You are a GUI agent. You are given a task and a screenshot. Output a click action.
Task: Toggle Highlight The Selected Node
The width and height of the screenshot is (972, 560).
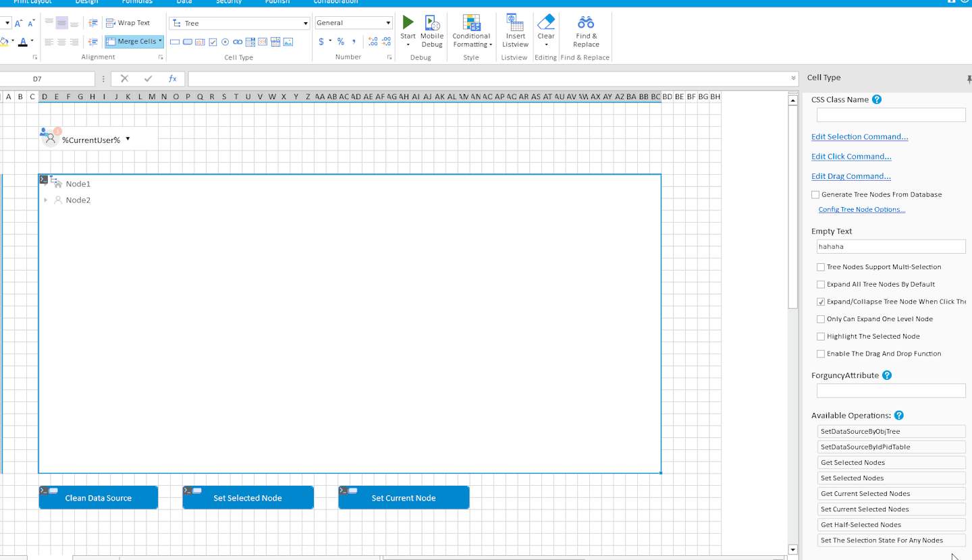click(821, 336)
